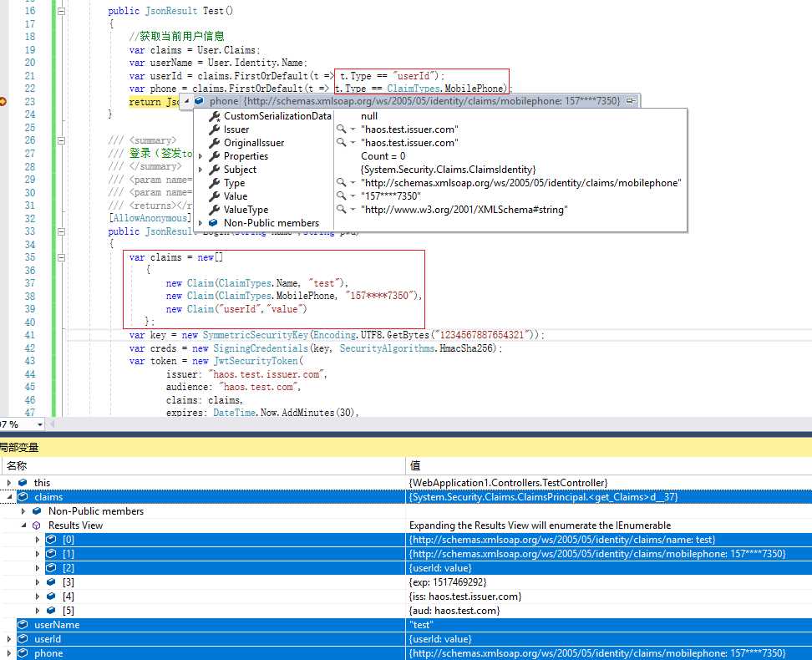Select value '{iss: haos.test.issuer.com}'

[465, 597]
